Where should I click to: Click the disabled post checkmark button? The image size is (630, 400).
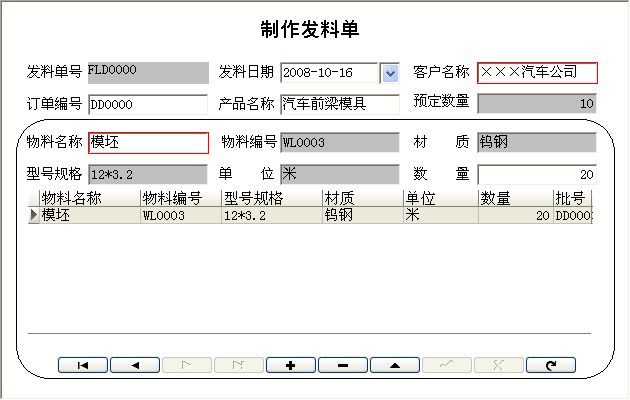[447, 365]
